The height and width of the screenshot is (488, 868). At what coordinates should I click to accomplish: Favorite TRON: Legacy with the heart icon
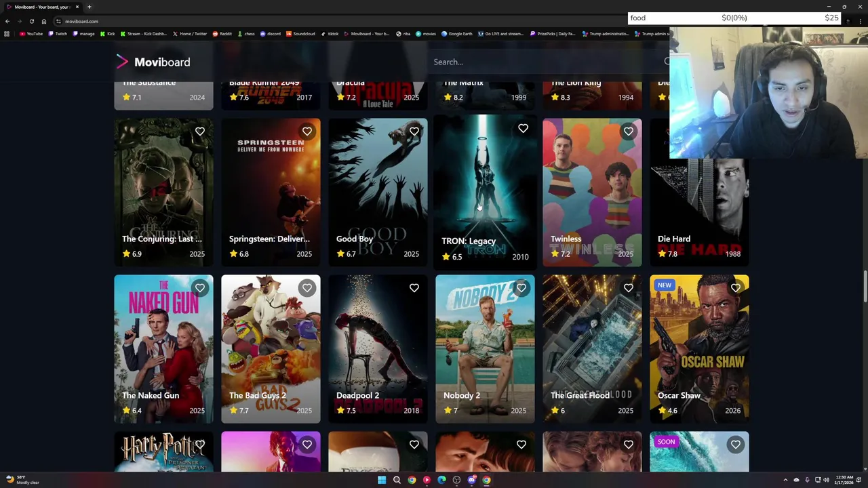click(x=523, y=129)
